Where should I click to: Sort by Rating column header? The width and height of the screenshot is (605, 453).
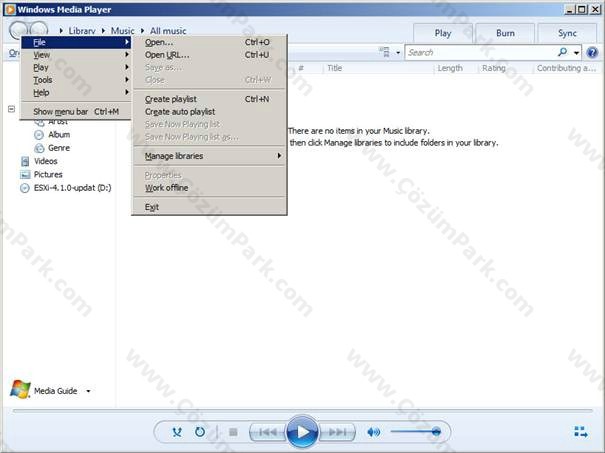pyautogui.click(x=494, y=68)
